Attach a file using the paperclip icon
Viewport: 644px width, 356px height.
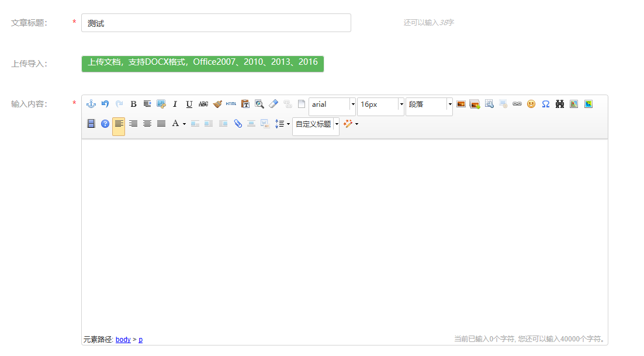237,124
